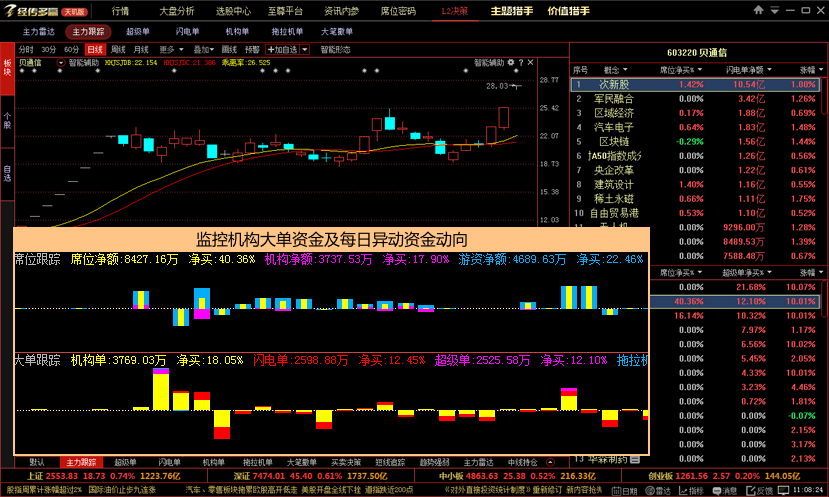
Task: Open the 选股中心 top menu
Action: pyautogui.click(x=233, y=11)
